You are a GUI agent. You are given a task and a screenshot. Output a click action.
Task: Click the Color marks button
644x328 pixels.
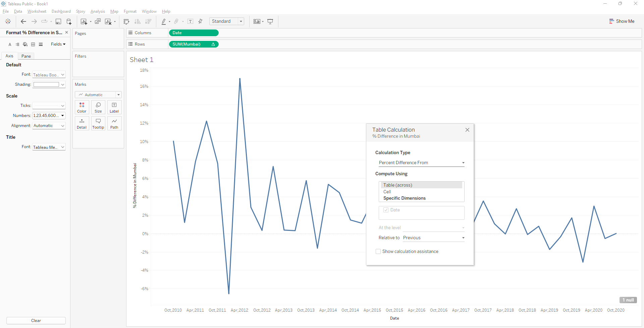click(82, 108)
